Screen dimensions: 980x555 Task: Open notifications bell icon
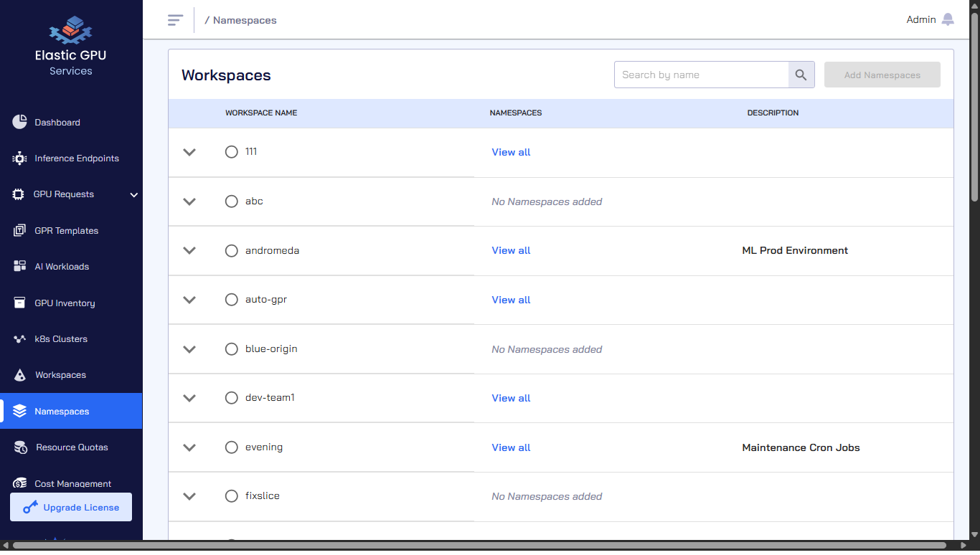tap(948, 20)
